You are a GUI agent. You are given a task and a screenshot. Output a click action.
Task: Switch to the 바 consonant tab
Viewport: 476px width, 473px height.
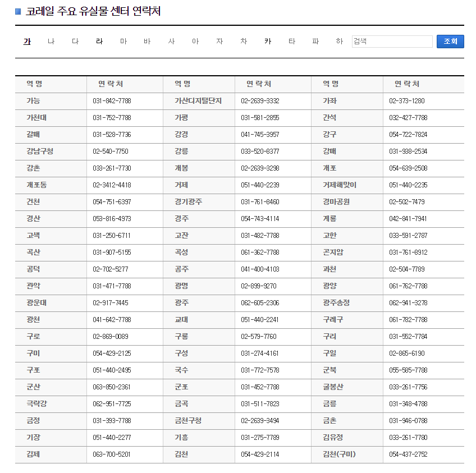[x=147, y=41]
